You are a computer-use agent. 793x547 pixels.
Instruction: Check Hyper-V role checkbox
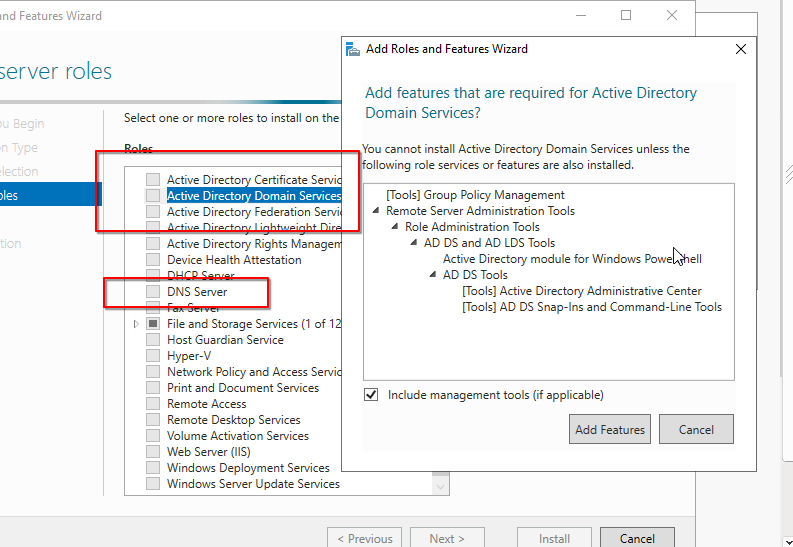[x=153, y=355]
